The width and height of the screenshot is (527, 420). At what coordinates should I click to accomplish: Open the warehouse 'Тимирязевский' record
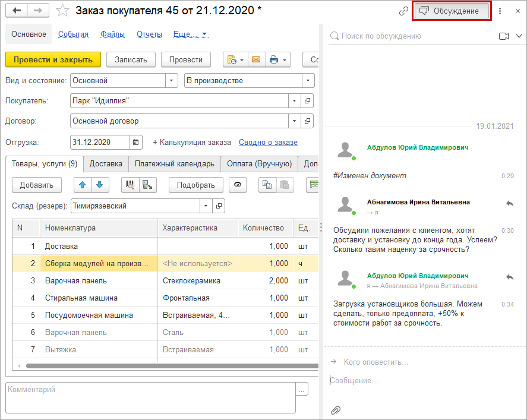tap(219, 206)
